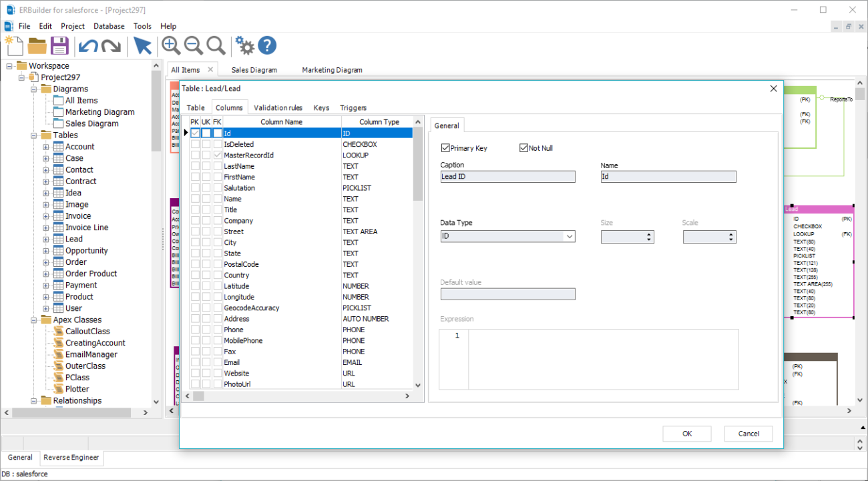Image resolution: width=868 pixels, height=481 pixels.
Task: Collapse the Tables folder
Action: (33, 135)
